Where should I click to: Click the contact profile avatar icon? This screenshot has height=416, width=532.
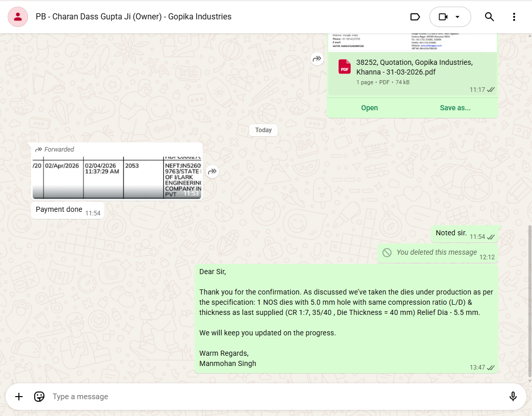[x=18, y=17]
